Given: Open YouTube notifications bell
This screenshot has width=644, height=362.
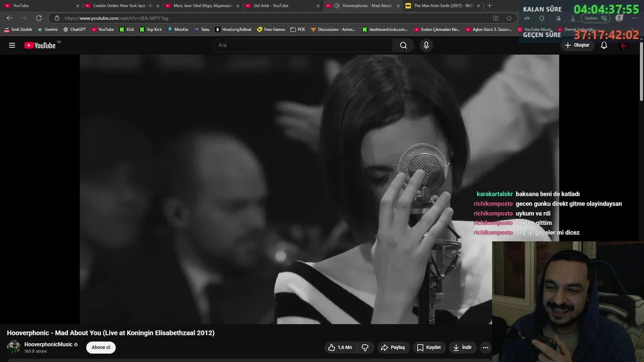Looking at the screenshot, I should tap(604, 45).
